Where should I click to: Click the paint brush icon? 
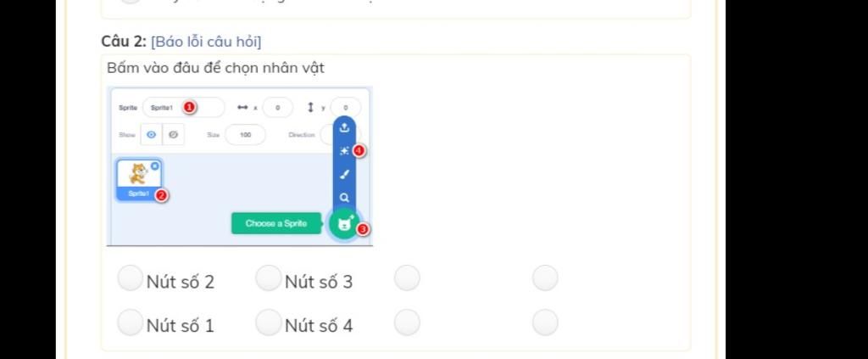coord(344,175)
